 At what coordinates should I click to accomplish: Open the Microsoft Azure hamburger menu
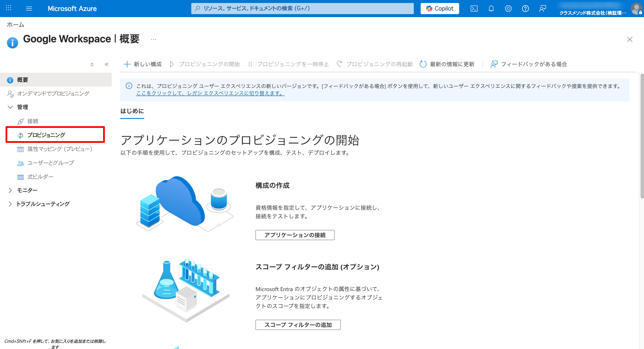click(x=29, y=8)
